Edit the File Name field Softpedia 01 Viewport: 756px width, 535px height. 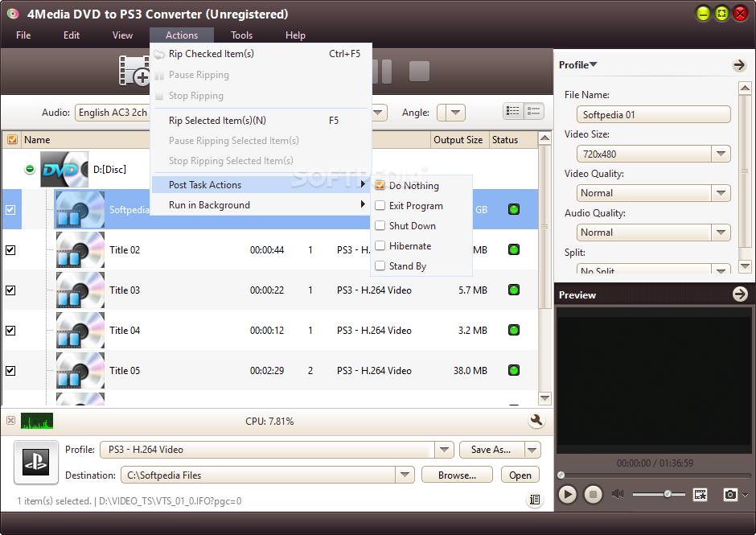pos(653,114)
